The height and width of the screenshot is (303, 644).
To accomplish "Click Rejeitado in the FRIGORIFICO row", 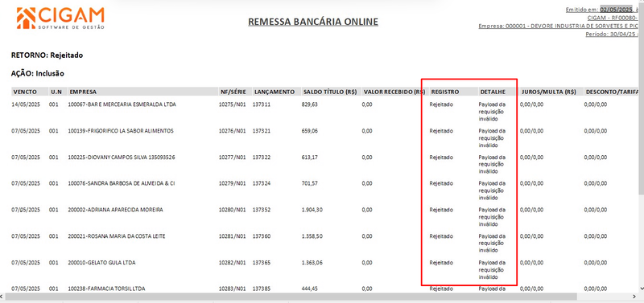I will pyautogui.click(x=441, y=131).
